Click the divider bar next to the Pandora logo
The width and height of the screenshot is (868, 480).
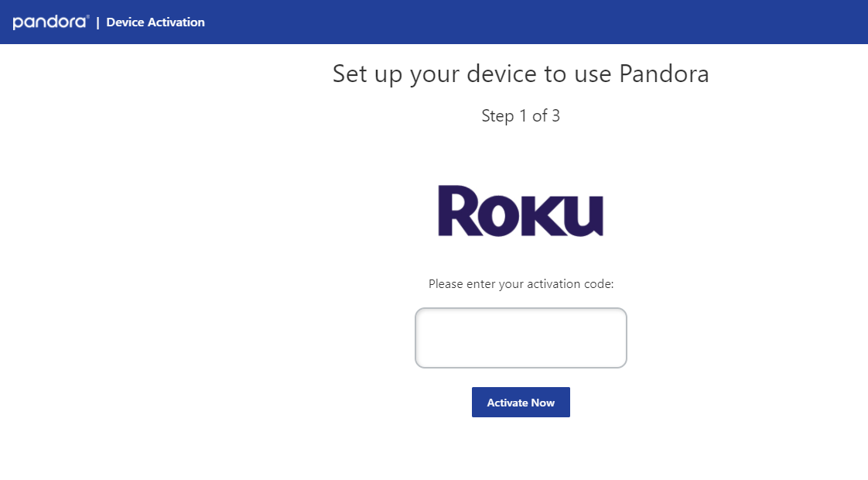point(98,22)
